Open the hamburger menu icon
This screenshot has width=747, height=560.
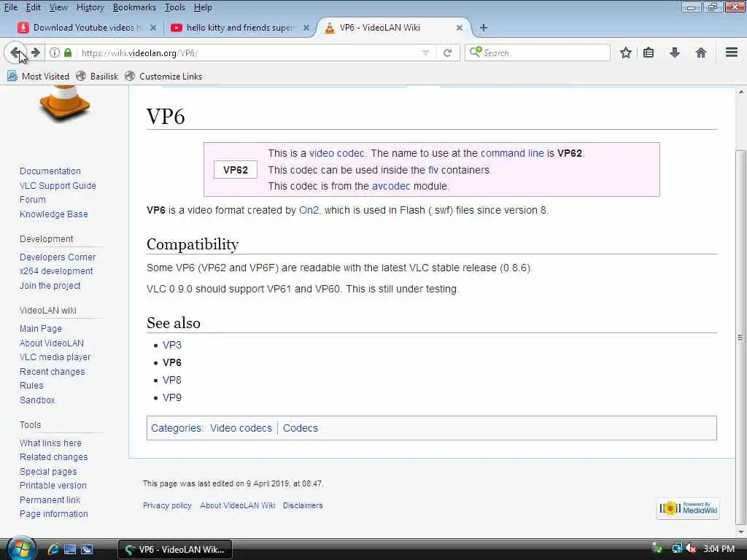(731, 52)
